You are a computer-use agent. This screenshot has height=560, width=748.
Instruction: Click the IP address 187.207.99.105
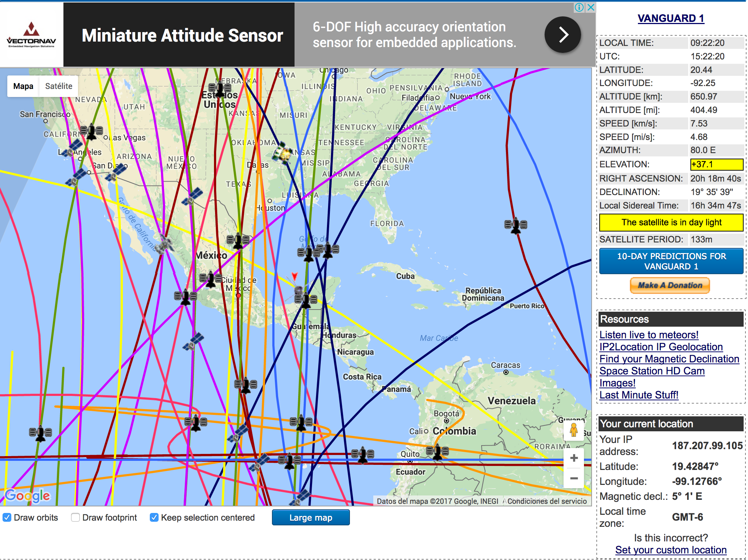[x=707, y=446]
